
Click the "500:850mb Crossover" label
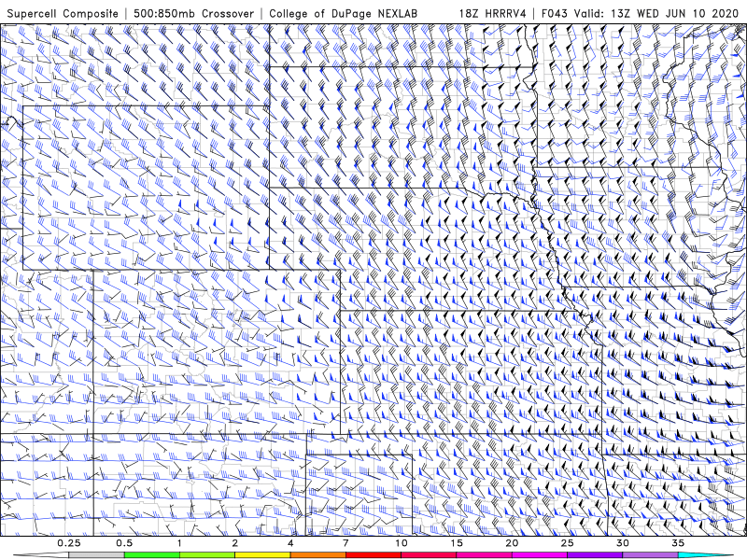point(193,13)
